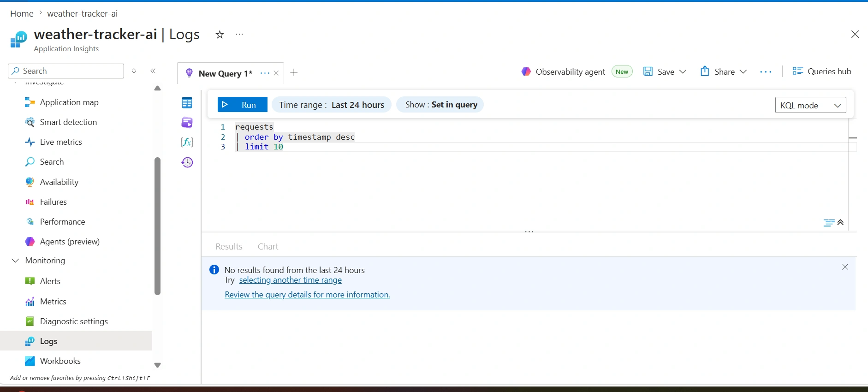
Task: Close the New Query 1 tab
Action: 276,73
